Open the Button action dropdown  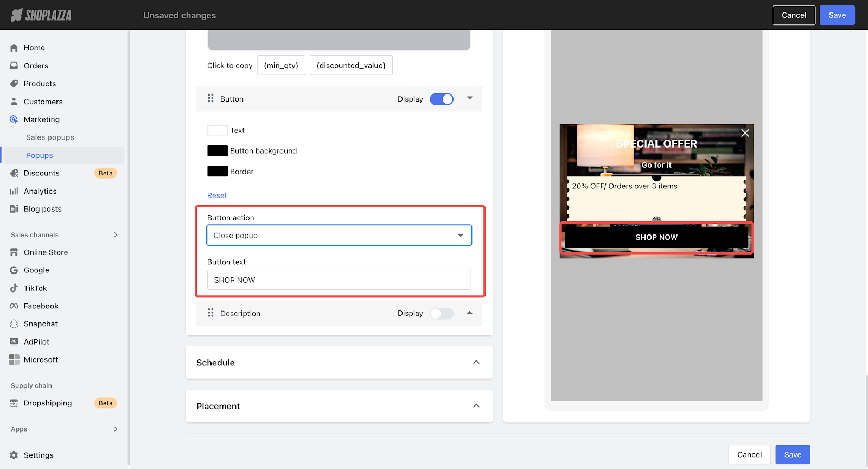click(x=339, y=236)
